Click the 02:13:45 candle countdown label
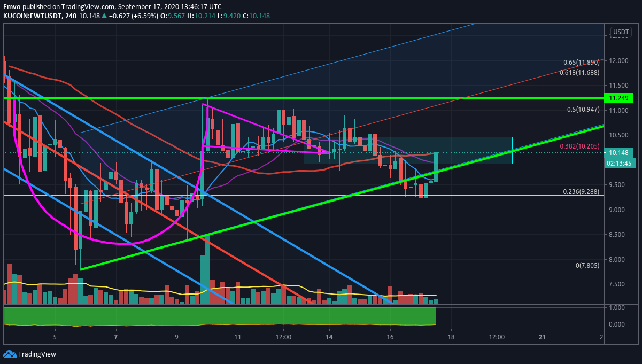The height and width of the screenshot is (364, 642). pyautogui.click(x=619, y=164)
